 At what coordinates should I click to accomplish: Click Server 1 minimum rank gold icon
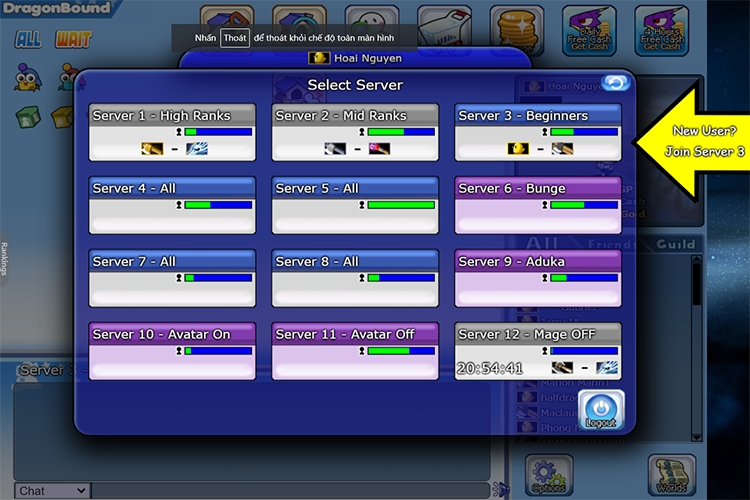click(x=152, y=149)
